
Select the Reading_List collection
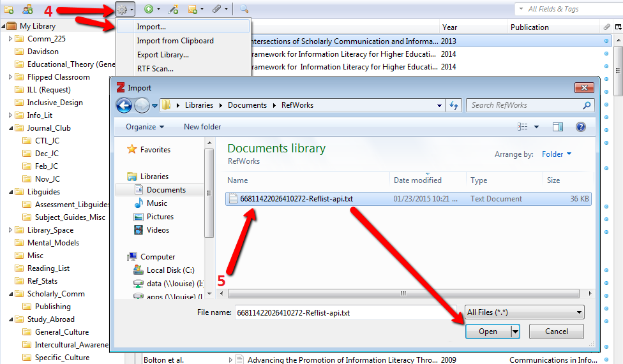click(49, 268)
